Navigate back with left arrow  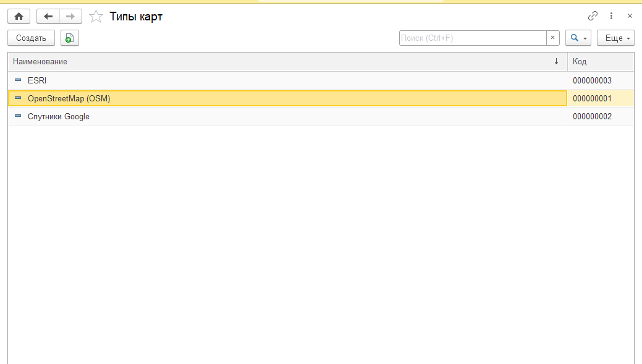[x=48, y=17]
